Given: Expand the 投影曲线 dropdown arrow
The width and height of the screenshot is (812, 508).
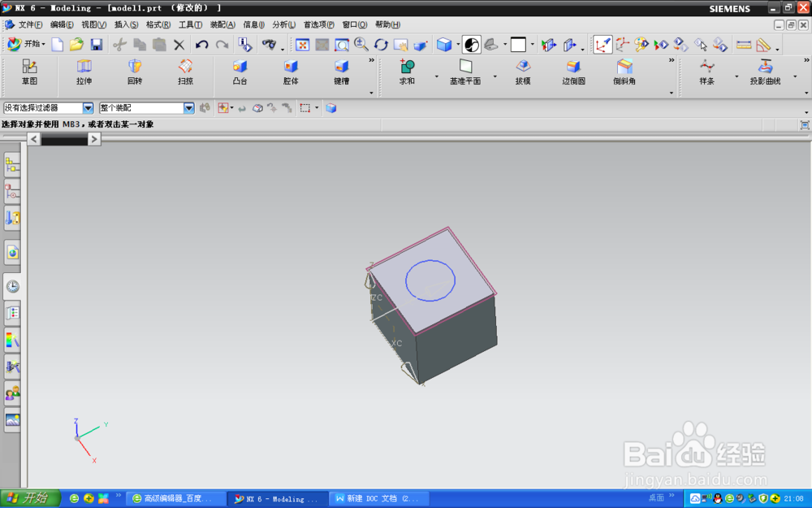Looking at the screenshot, I should tap(795, 76).
